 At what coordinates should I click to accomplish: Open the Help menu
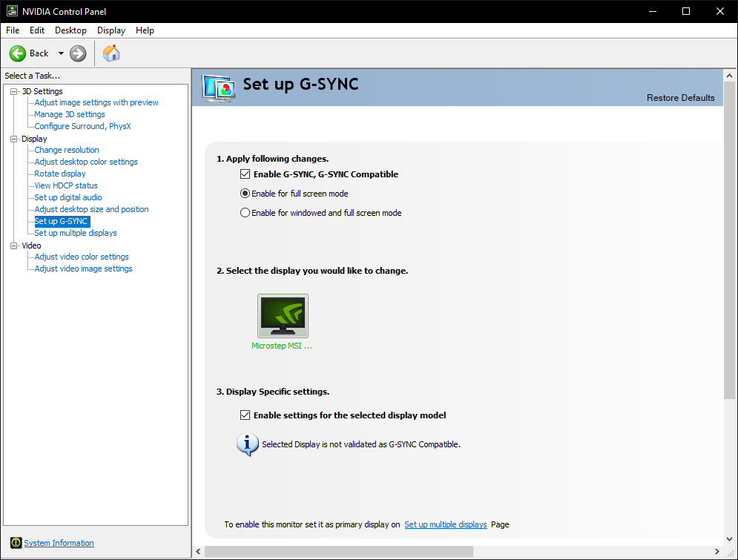click(x=145, y=30)
